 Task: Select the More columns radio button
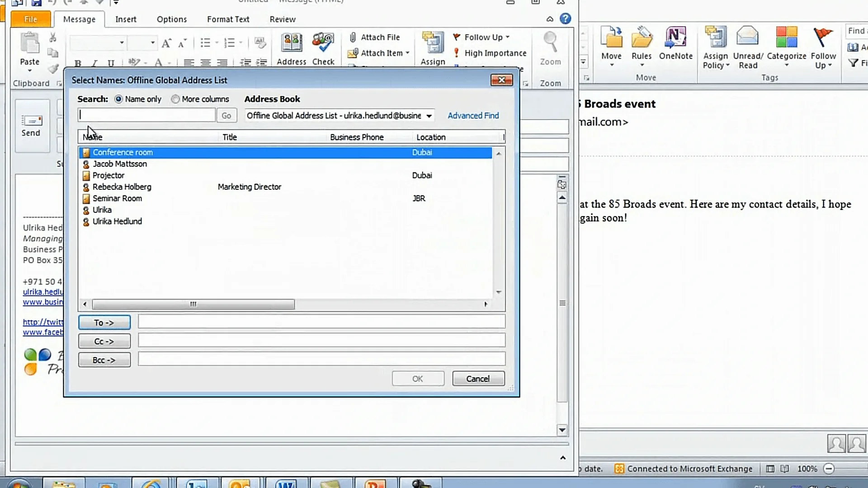tap(175, 99)
